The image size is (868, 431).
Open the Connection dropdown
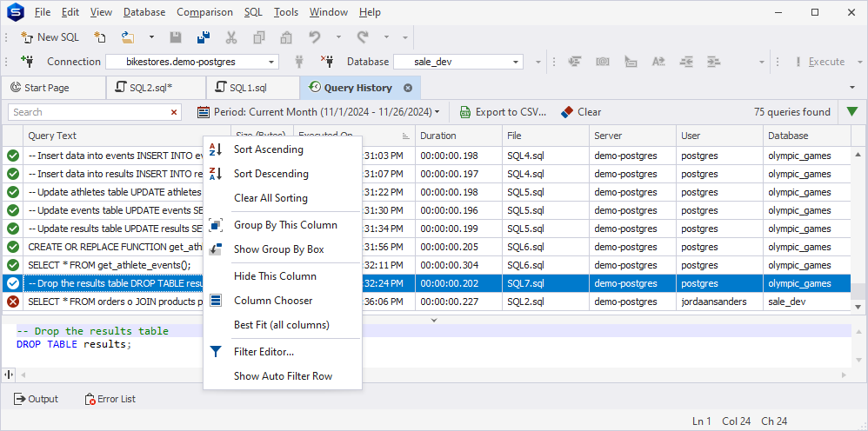tap(271, 62)
